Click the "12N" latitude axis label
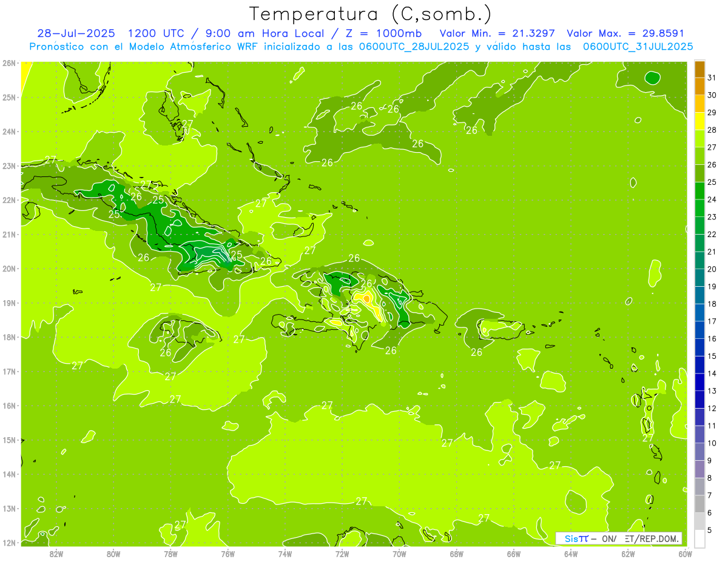This screenshot has height=562, width=728. [8, 543]
